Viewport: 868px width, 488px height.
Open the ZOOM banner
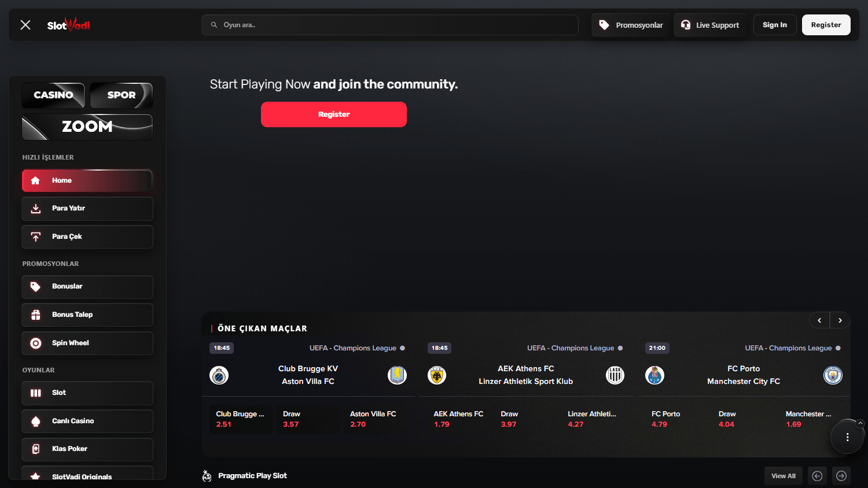tap(87, 127)
